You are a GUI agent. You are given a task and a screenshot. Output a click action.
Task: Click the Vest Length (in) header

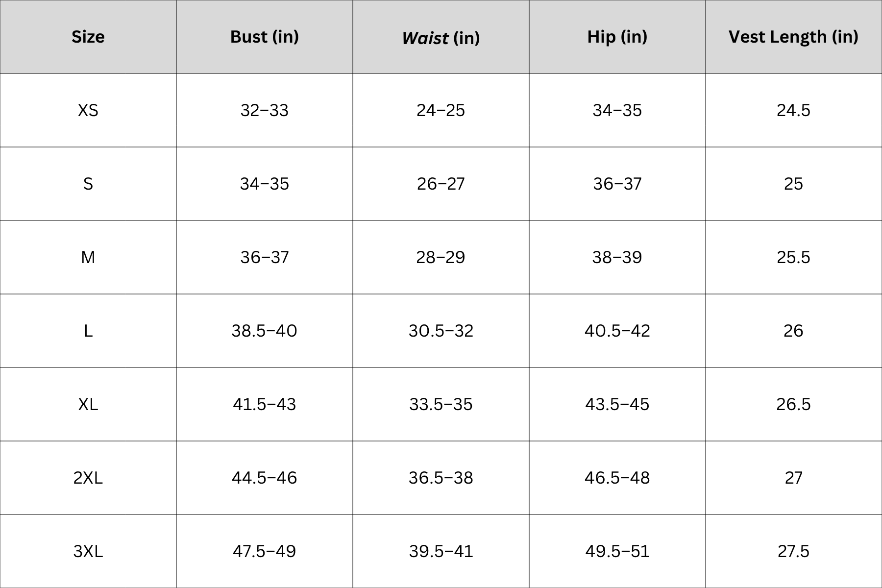[794, 37]
